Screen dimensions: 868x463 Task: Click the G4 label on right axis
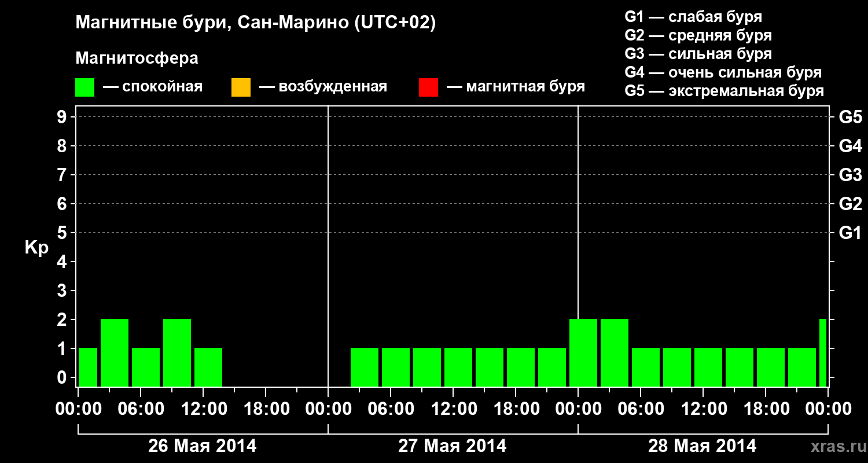tap(850, 146)
